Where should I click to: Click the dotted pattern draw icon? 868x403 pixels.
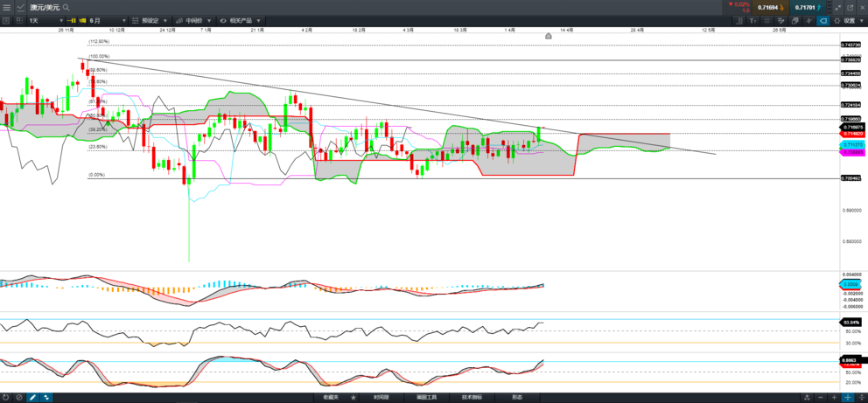[780, 20]
